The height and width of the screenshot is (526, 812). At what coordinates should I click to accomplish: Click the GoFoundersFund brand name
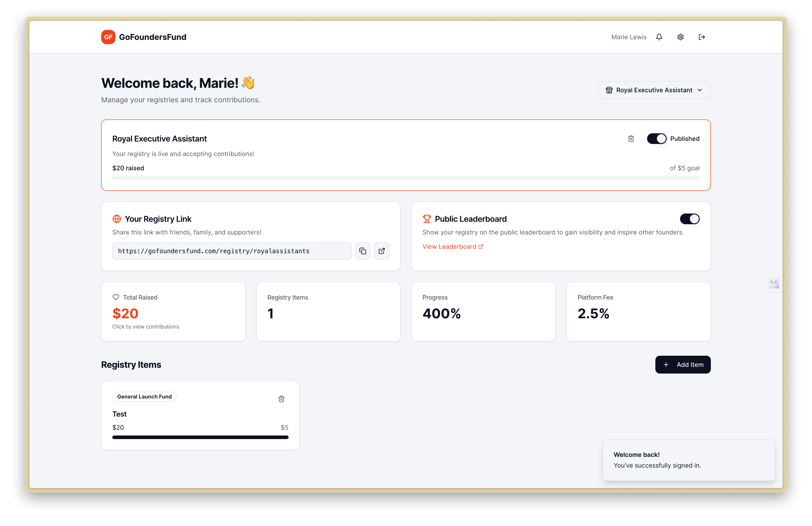click(152, 37)
